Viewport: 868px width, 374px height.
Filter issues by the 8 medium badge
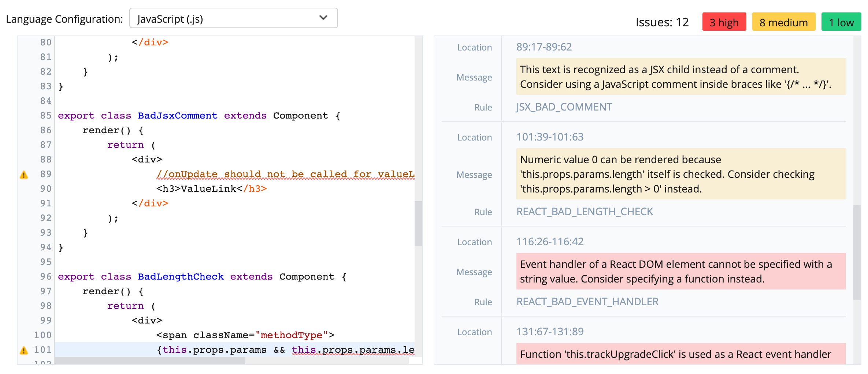click(x=783, y=22)
